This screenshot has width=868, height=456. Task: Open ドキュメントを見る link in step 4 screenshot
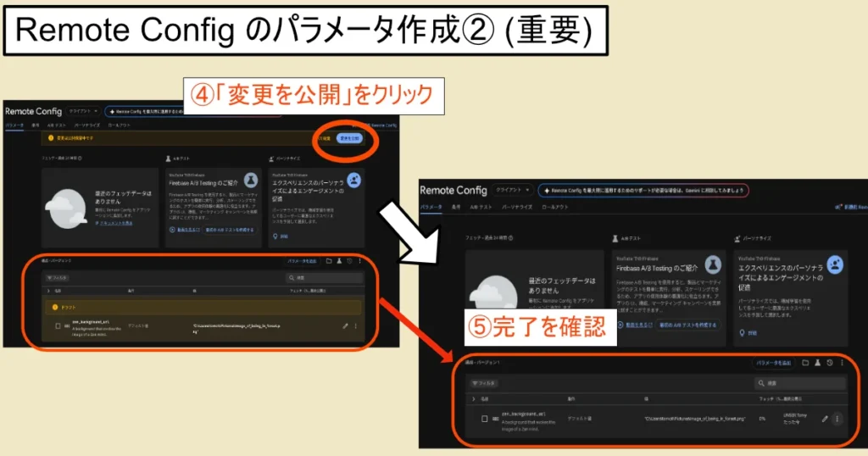pos(114,223)
